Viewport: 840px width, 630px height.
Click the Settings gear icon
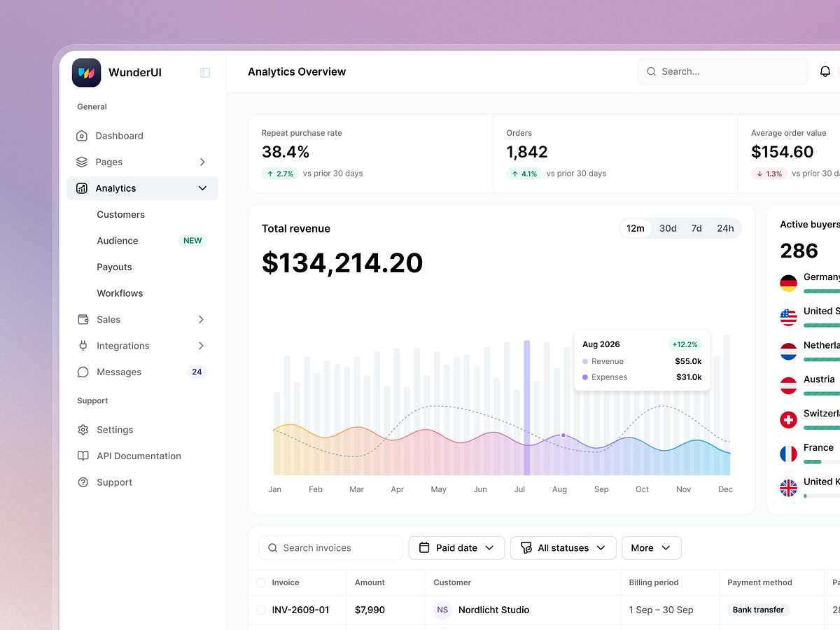(x=83, y=430)
